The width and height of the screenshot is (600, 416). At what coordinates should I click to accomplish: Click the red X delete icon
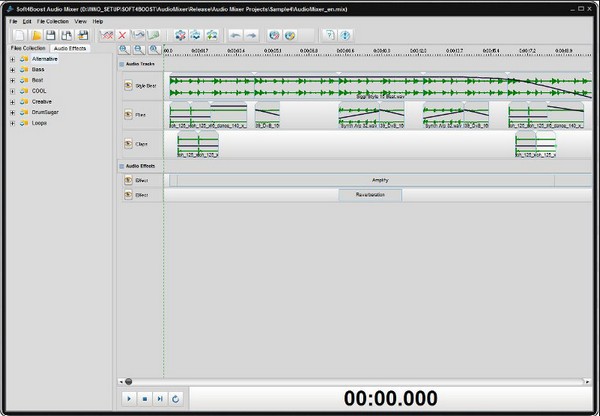[x=123, y=35]
